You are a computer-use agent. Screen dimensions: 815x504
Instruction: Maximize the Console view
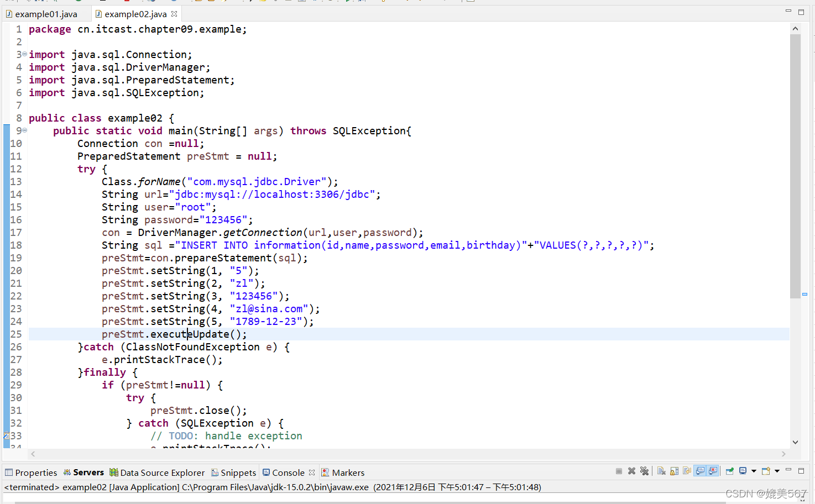pyautogui.click(x=801, y=470)
